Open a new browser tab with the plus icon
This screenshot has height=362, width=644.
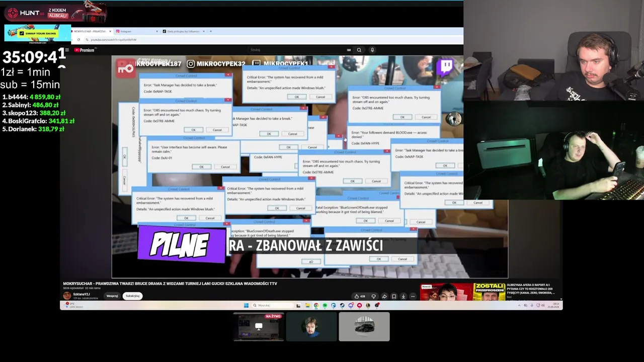coord(210,31)
